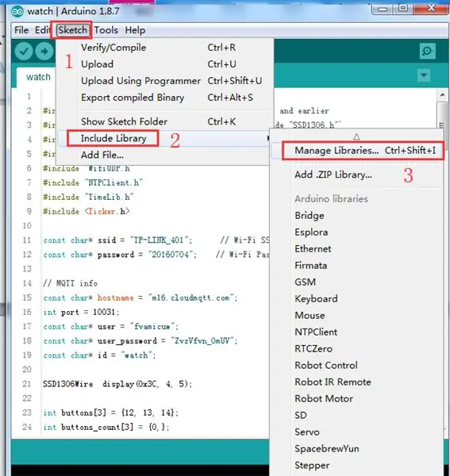Image resolution: width=450 pixels, height=476 pixels.
Task: Click the Arduino logo in title bar
Action: pos(17,12)
